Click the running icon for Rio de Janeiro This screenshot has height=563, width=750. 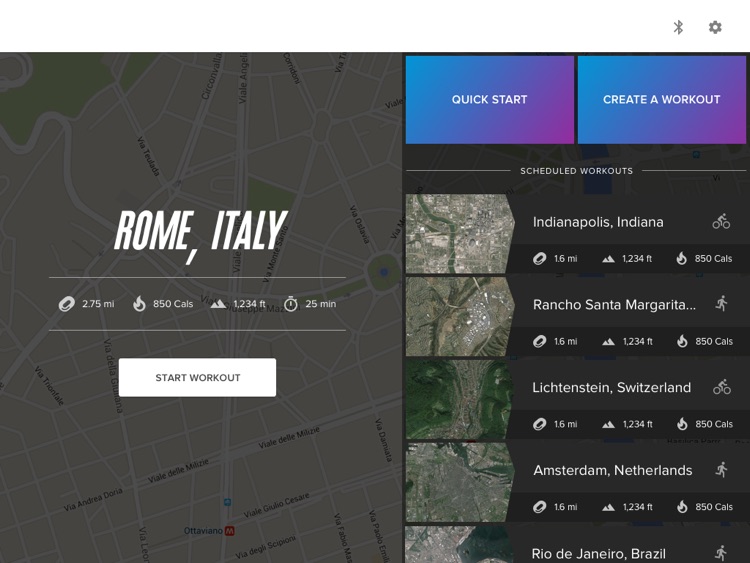click(x=721, y=553)
